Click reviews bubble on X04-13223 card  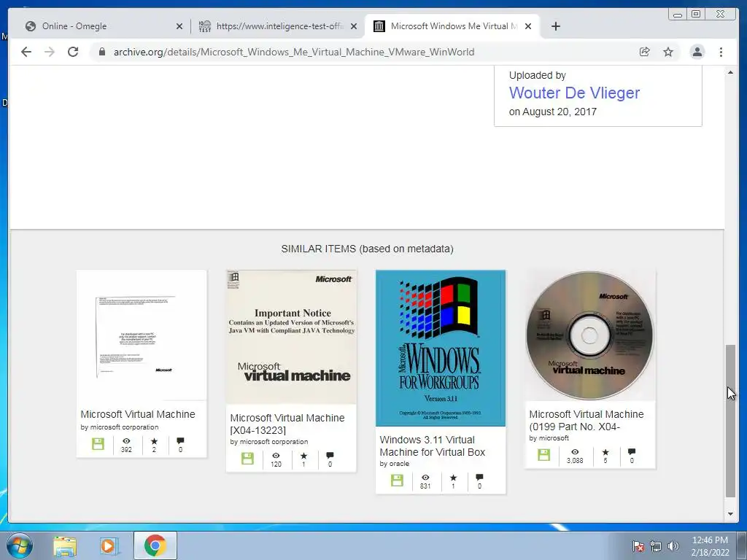point(330,456)
